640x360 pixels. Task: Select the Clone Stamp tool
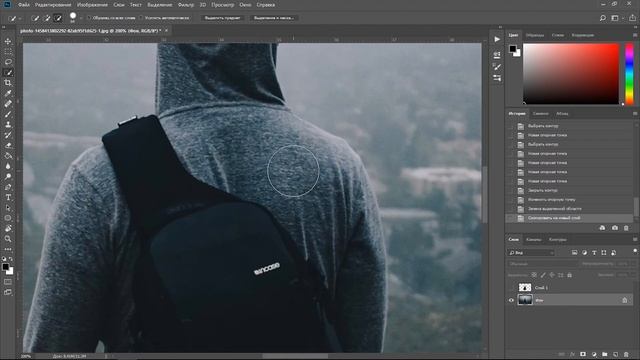(x=8, y=125)
